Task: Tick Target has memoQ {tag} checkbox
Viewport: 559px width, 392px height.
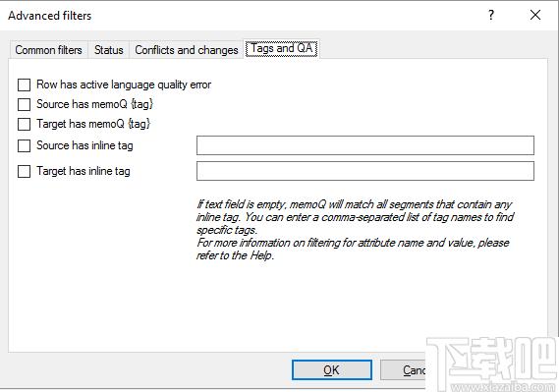Action: (24, 124)
